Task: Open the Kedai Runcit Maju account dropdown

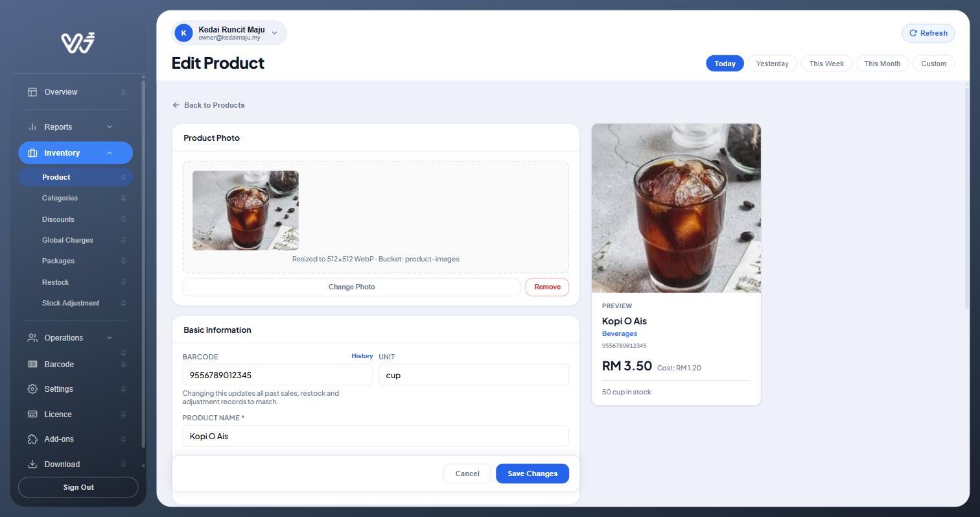Action: 229,33
